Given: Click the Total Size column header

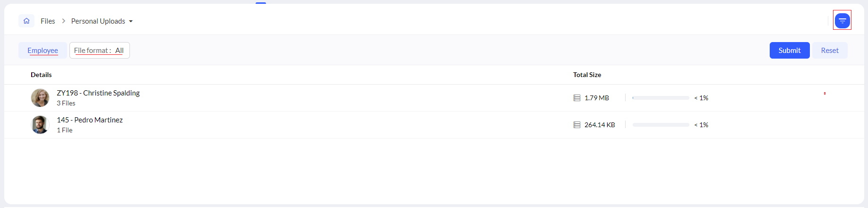Looking at the screenshot, I should (587, 75).
